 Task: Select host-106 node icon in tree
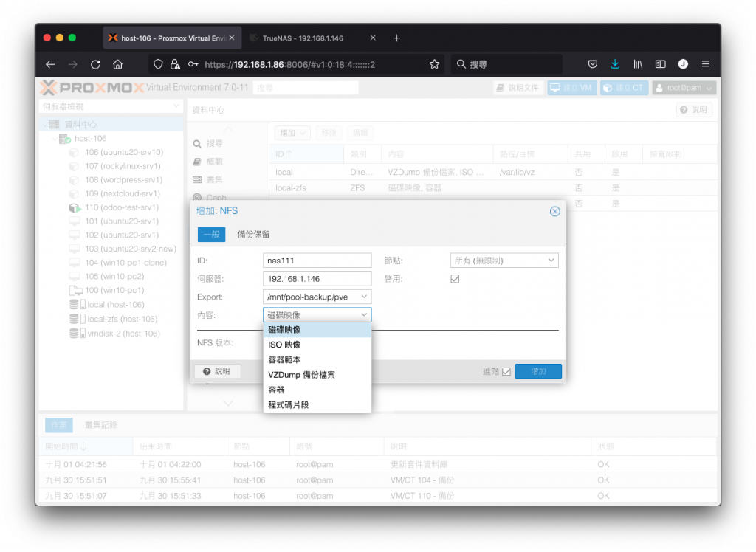pyautogui.click(x=65, y=139)
